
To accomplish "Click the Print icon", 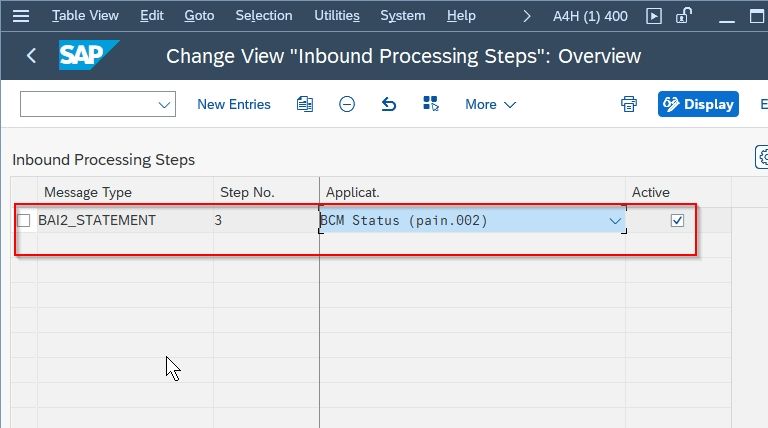I will [x=629, y=104].
